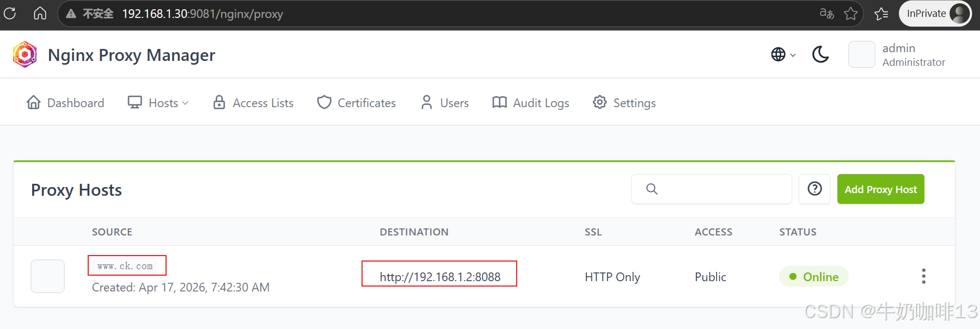Open the favorites list icon
Viewport: 980px width, 329px height.
[x=881, y=14]
